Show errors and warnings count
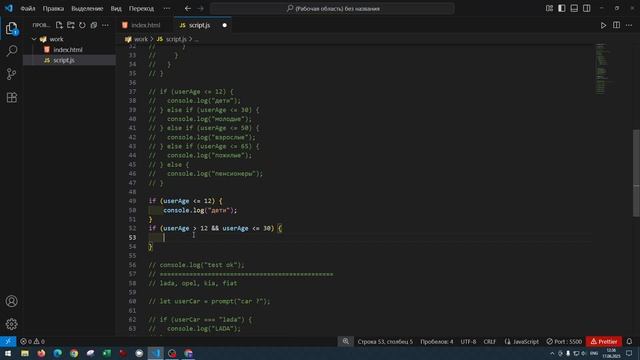 pyautogui.click(x=32, y=341)
